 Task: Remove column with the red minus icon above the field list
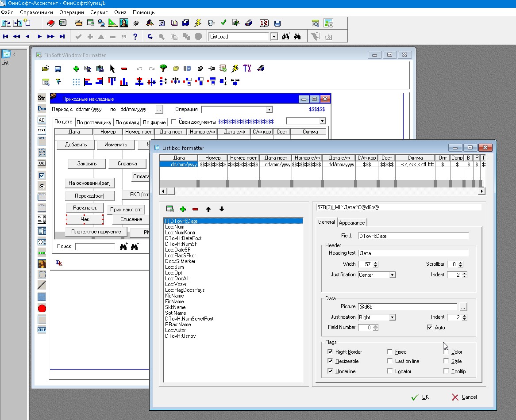click(x=195, y=209)
